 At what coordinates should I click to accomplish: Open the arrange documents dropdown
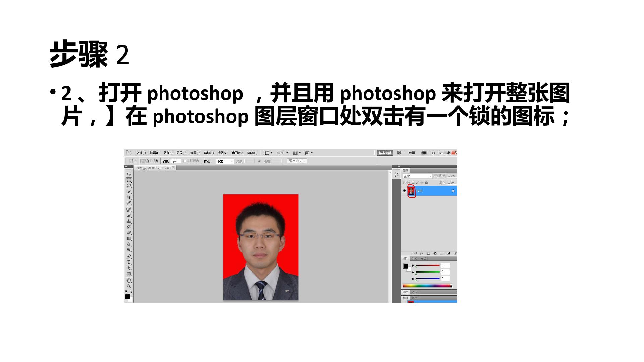click(x=297, y=153)
